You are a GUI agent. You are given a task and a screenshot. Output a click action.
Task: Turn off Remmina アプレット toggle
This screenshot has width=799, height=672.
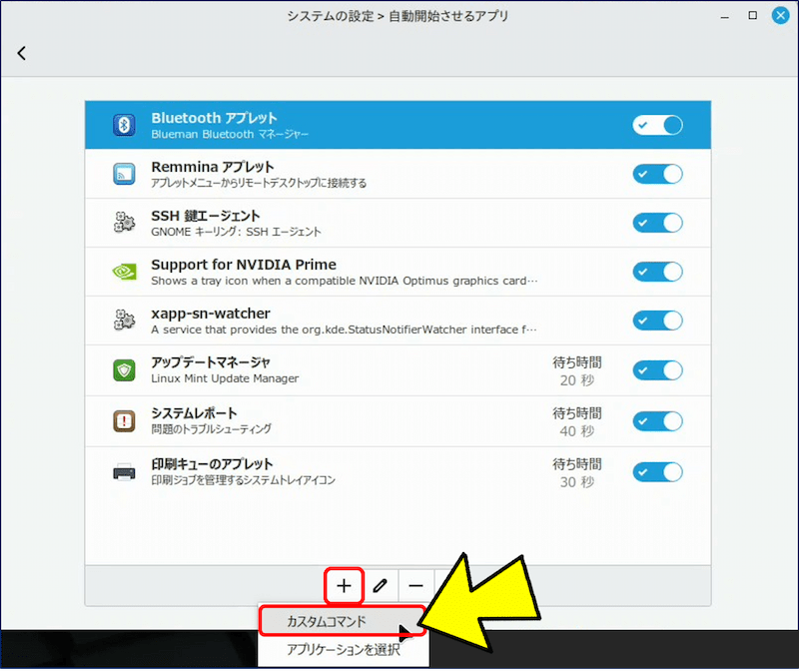[x=657, y=174]
